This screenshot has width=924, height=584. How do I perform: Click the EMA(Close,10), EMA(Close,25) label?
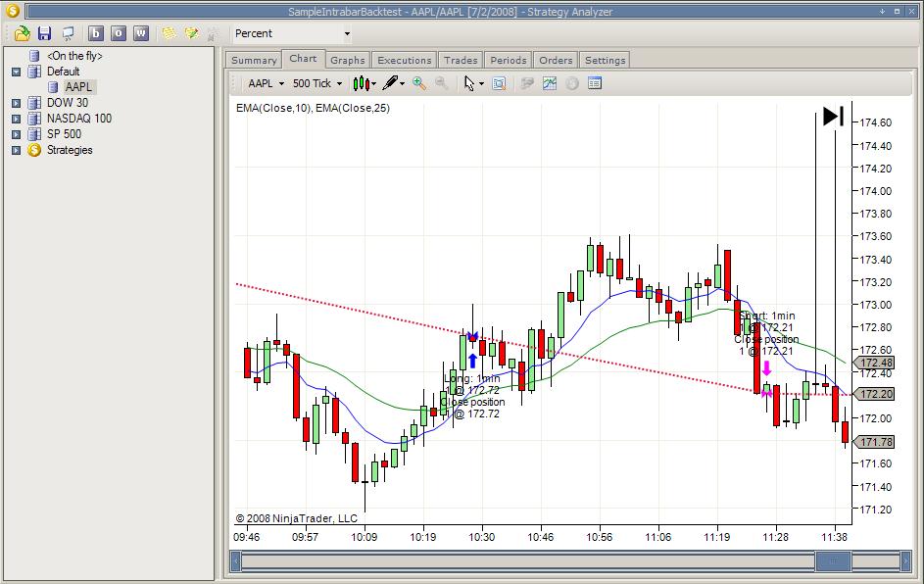[313, 108]
